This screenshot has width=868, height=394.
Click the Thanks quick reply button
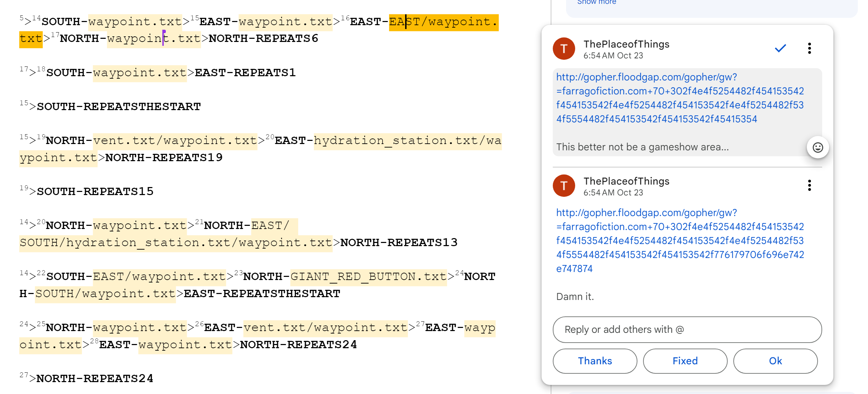(595, 361)
